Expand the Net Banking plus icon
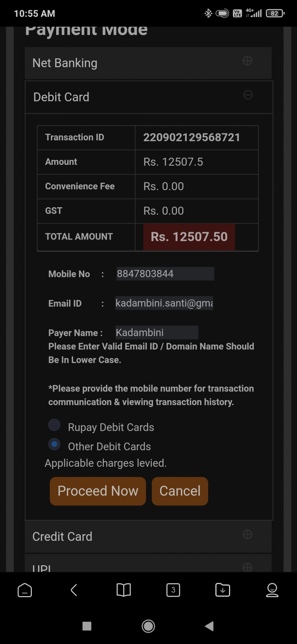The image size is (297, 644). point(247,61)
